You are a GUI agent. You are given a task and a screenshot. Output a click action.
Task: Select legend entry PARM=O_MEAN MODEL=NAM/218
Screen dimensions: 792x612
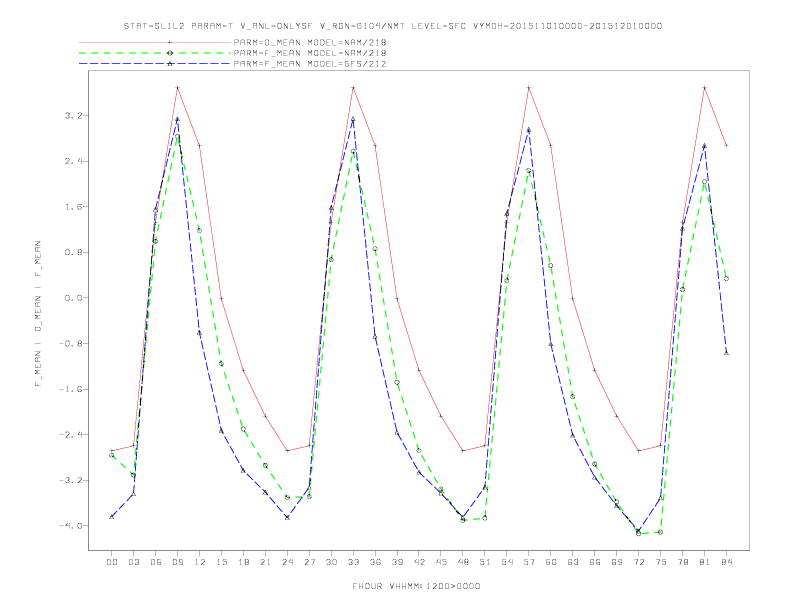[x=310, y=42]
